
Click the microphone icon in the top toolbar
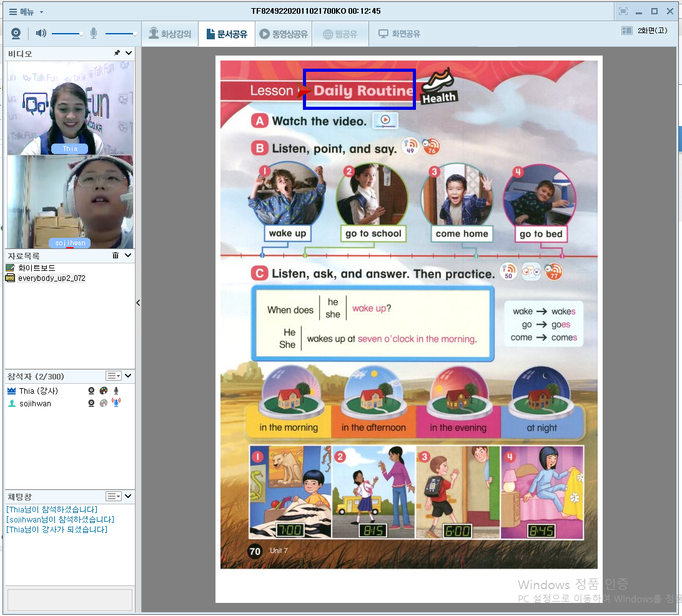94,34
